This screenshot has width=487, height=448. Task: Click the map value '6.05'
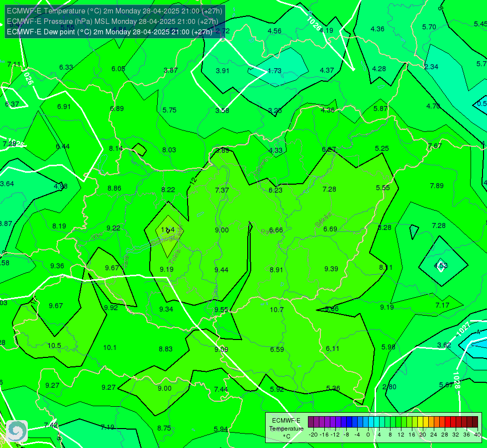118,69
